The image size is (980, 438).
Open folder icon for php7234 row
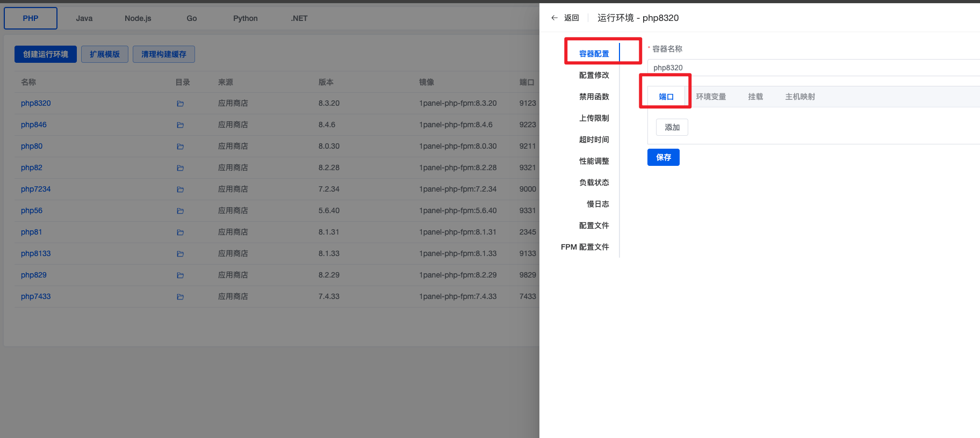click(180, 189)
